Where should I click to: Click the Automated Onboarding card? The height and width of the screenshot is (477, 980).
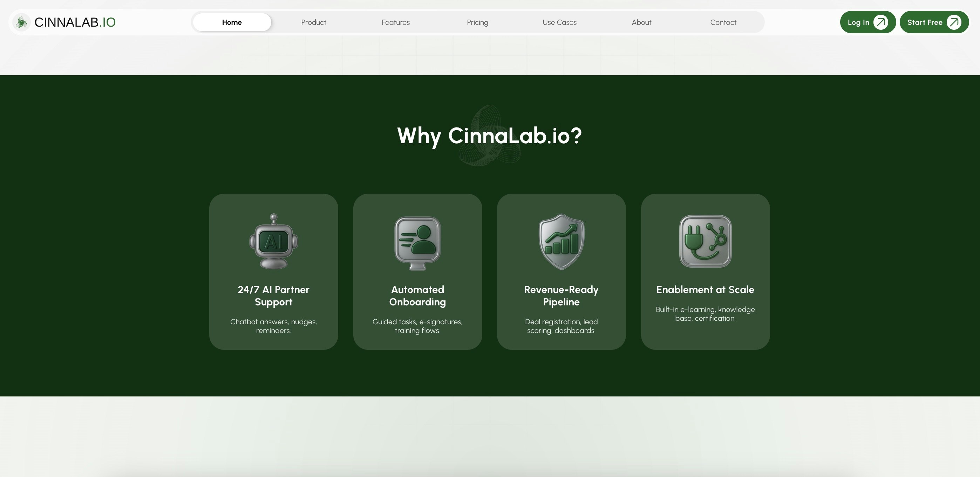417,272
